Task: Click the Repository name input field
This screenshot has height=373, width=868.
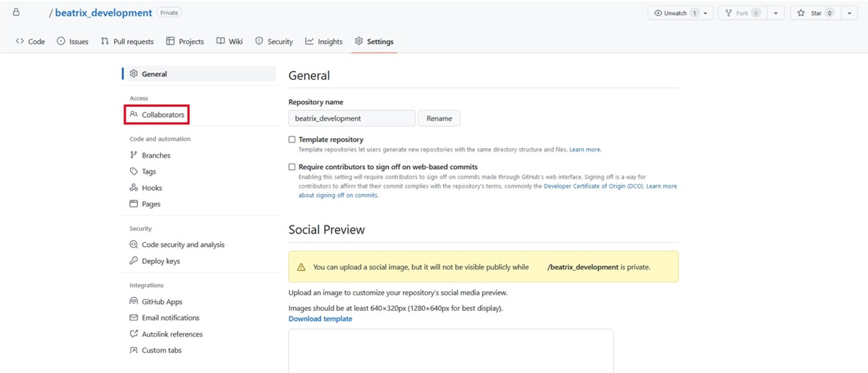Action: (x=352, y=118)
